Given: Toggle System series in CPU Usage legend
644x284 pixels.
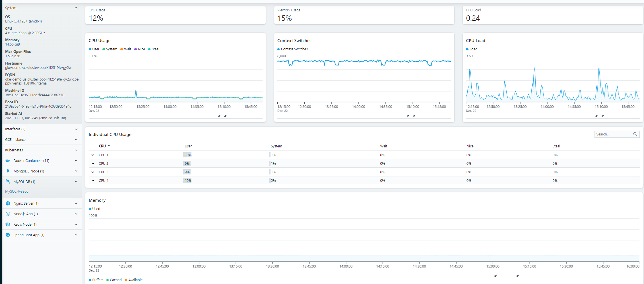Looking at the screenshot, I should pyautogui.click(x=110, y=49).
